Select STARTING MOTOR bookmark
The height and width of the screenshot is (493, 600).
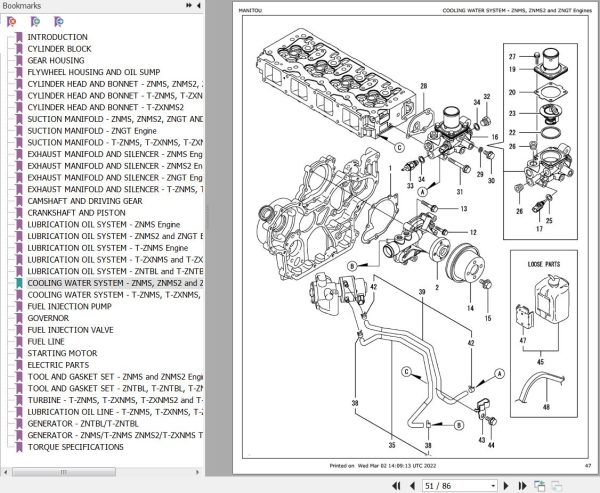point(62,353)
